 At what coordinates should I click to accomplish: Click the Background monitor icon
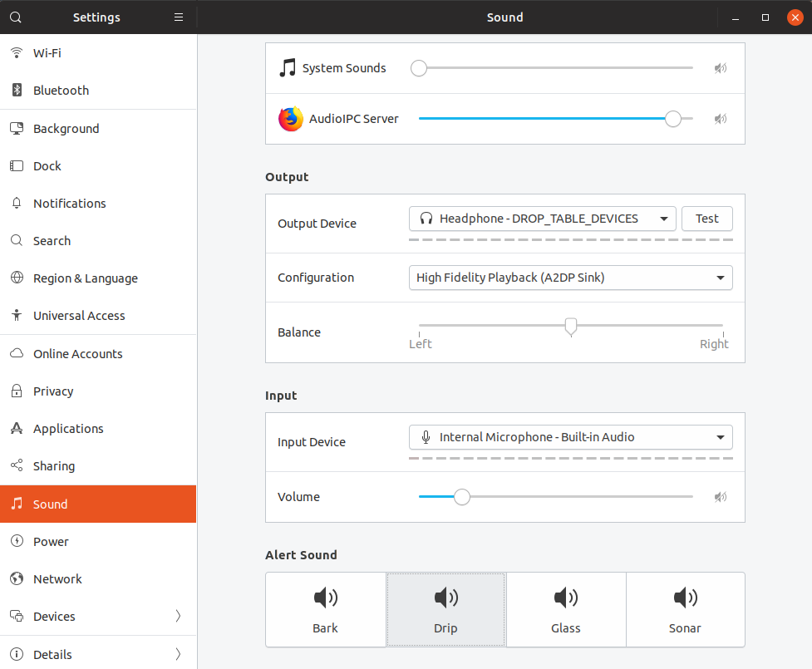pyautogui.click(x=17, y=129)
